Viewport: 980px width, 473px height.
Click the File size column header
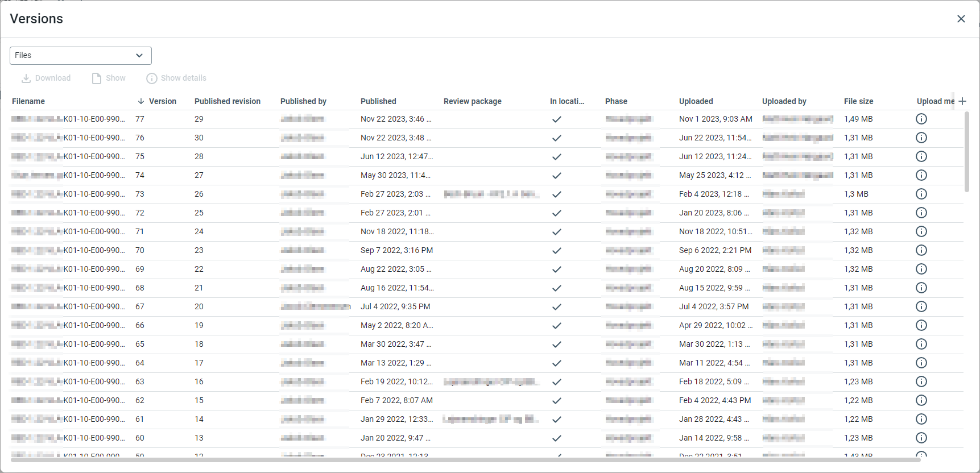pyautogui.click(x=858, y=101)
